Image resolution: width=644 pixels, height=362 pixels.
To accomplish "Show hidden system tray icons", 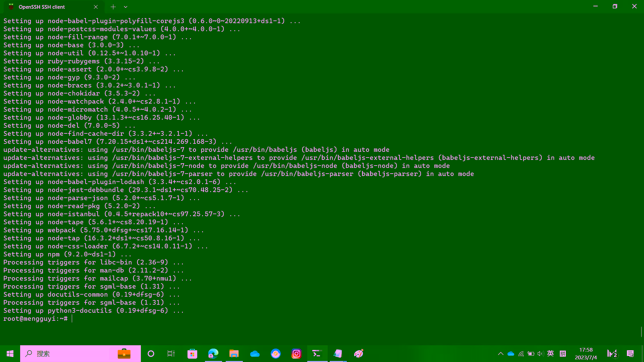I will coord(500,354).
